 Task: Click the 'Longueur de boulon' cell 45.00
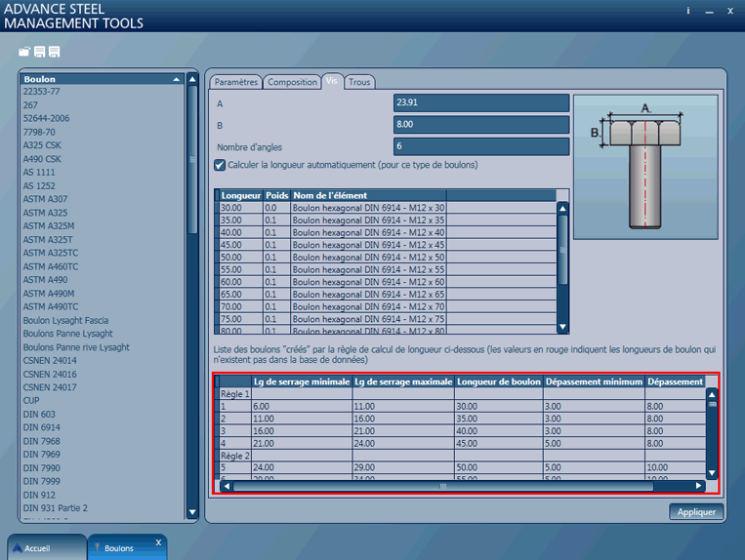coord(499,444)
